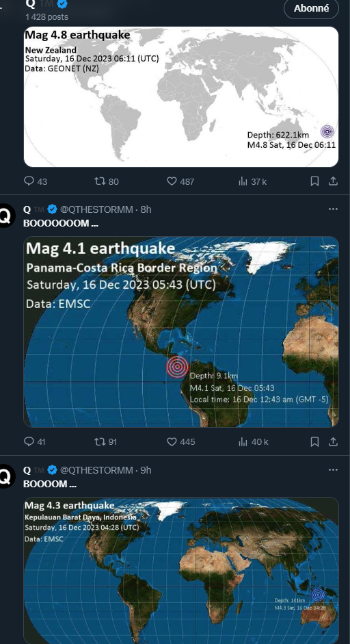350x644 pixels.
Task: Share the Panama-Costa Rica earthquake post
Action: click(x=334, y=441)
